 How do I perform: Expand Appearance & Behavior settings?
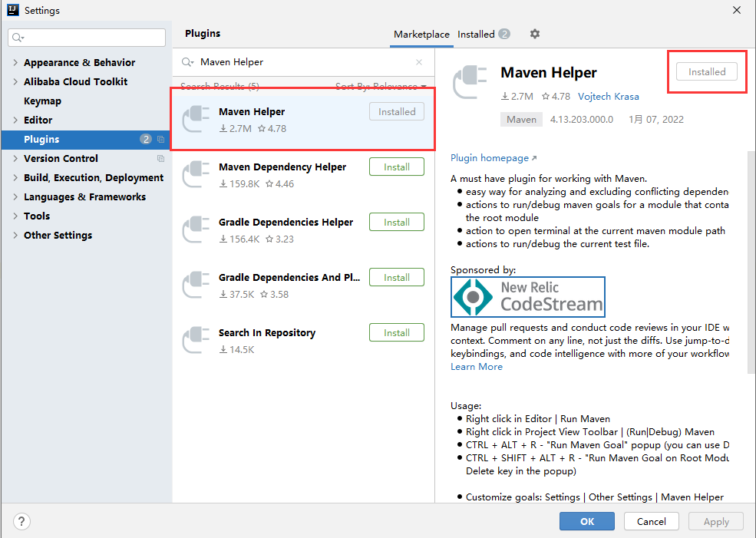15,63
